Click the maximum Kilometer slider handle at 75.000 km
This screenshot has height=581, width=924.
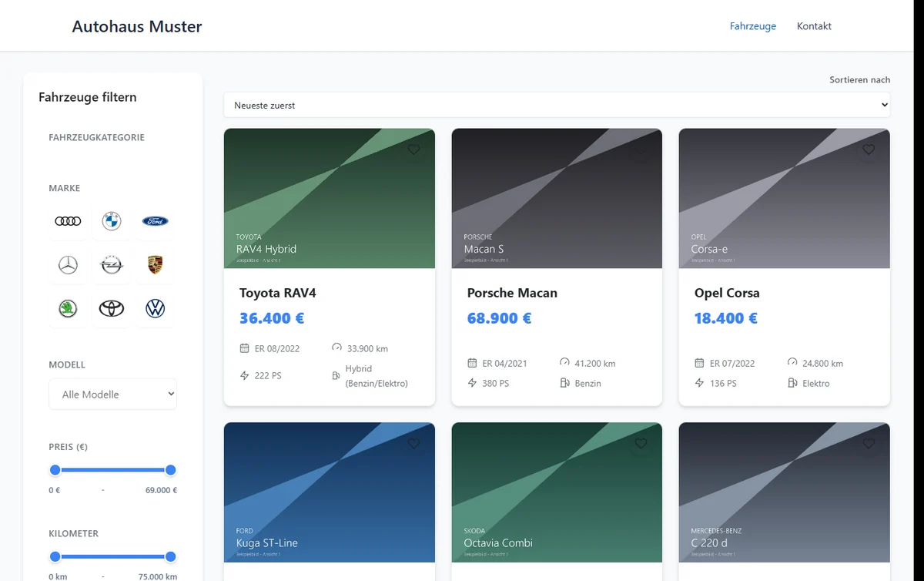point(171,556)
